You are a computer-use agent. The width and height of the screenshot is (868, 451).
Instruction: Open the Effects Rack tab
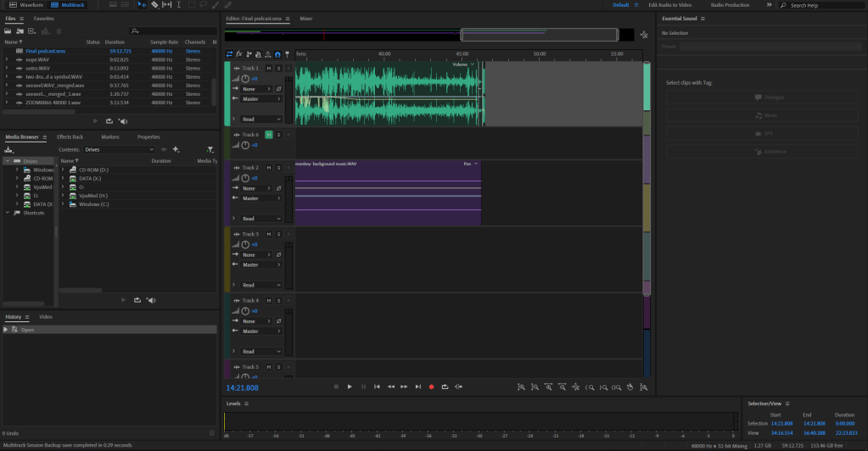70,136
